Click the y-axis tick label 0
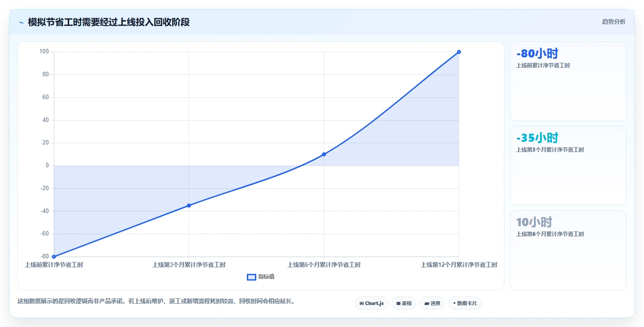Viewport: 644px width, 327px height. (47, 166)
